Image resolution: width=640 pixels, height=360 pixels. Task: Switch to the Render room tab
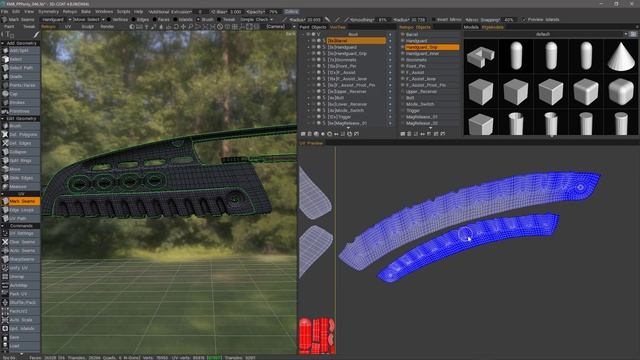107,27
